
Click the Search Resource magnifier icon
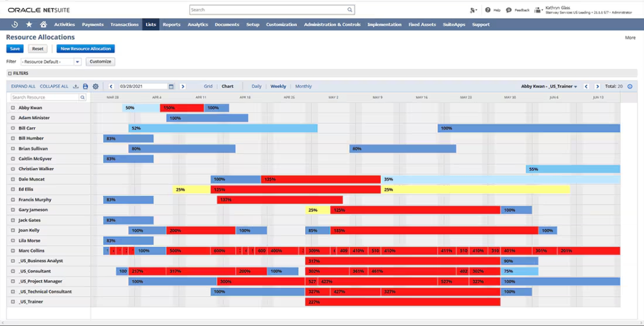pyautogui.click(x=83, y=97)
